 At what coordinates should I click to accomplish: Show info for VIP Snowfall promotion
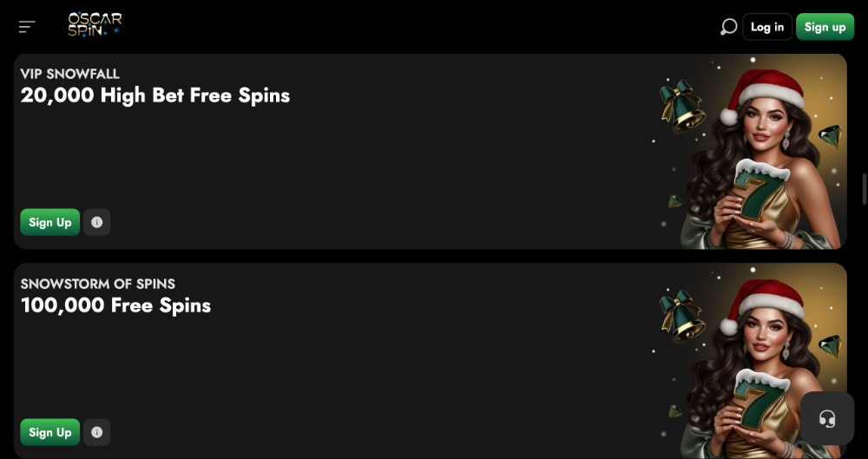click(96, 222)
